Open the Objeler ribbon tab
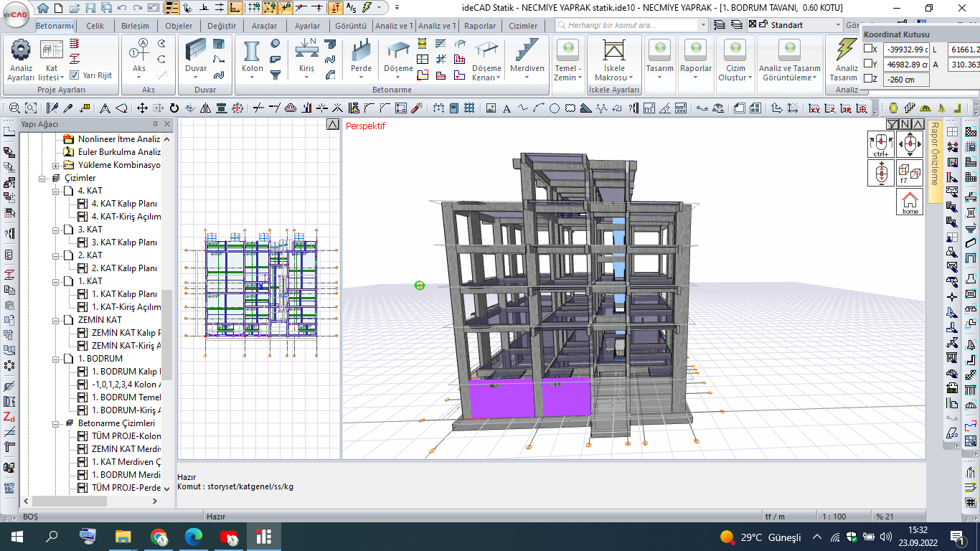 coord(179,26)
